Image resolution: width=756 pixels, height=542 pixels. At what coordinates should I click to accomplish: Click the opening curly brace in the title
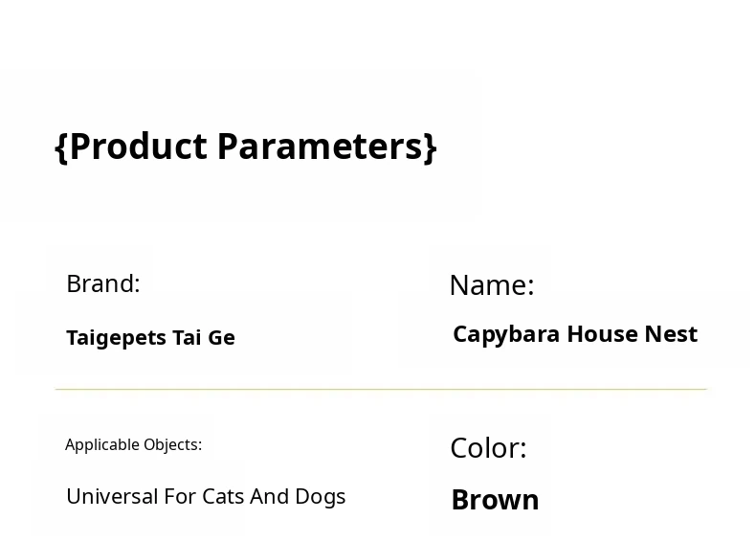61,147
